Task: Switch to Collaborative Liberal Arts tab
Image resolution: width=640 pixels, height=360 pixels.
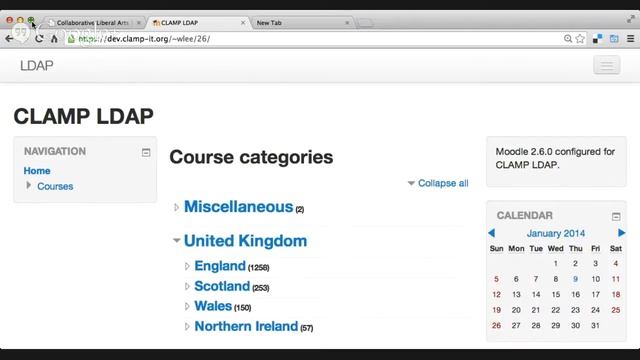Action: [x=93, y=23]
